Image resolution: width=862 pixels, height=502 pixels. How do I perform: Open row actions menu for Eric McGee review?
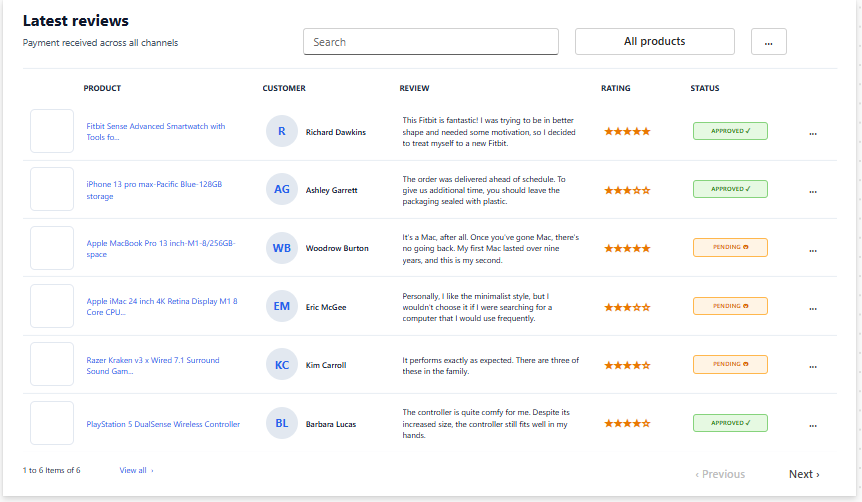[x=813, y=309]
